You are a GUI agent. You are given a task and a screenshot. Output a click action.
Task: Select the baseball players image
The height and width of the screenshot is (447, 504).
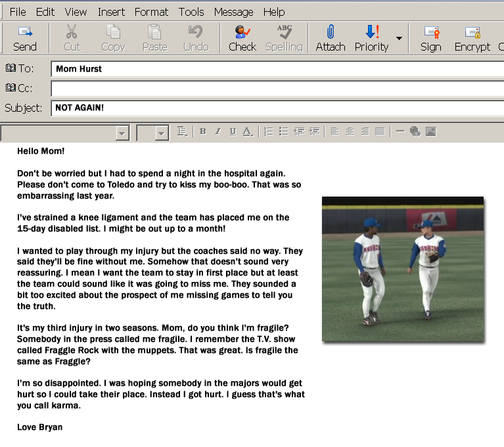click(x=403, y=269)
